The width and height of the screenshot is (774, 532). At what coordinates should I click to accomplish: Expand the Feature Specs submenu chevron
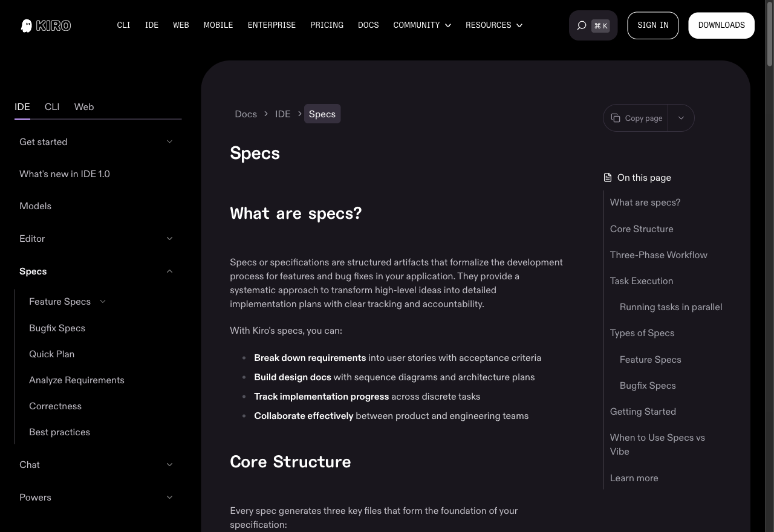pos(103,302)
